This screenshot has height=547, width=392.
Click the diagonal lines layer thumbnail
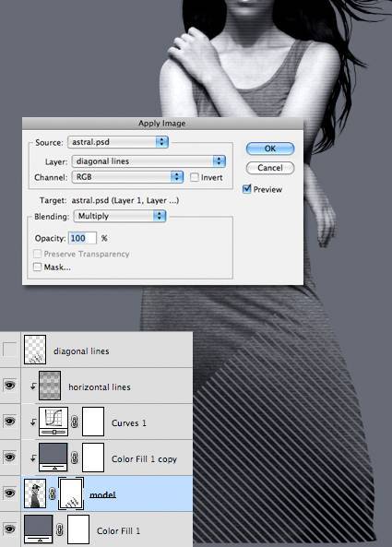[35, 350]
